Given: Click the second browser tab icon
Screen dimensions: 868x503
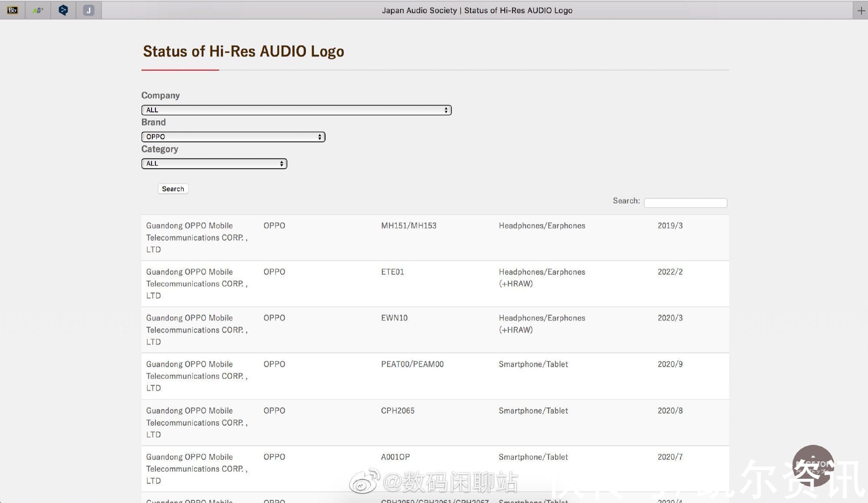Looking at the screenshot, I should point(38,10).
